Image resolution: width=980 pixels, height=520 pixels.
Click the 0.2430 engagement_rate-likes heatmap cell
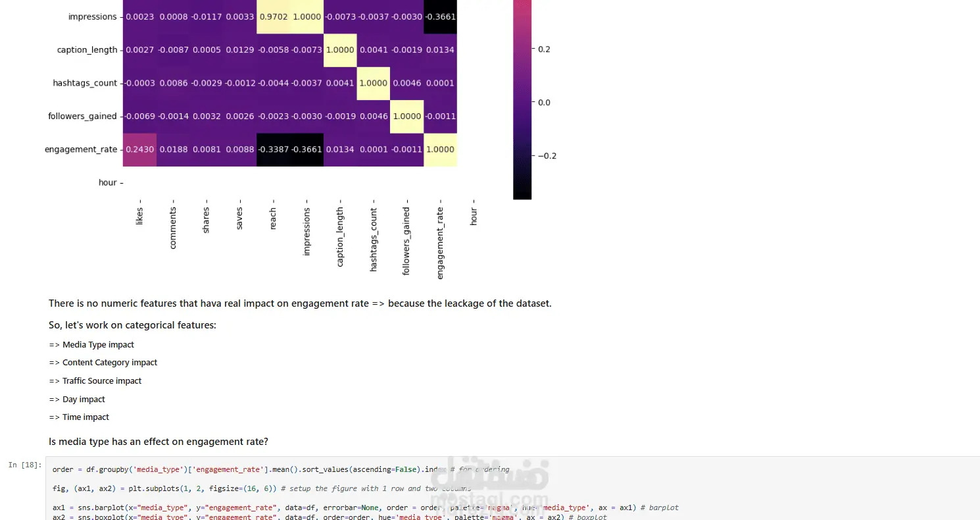click(139, 149)
